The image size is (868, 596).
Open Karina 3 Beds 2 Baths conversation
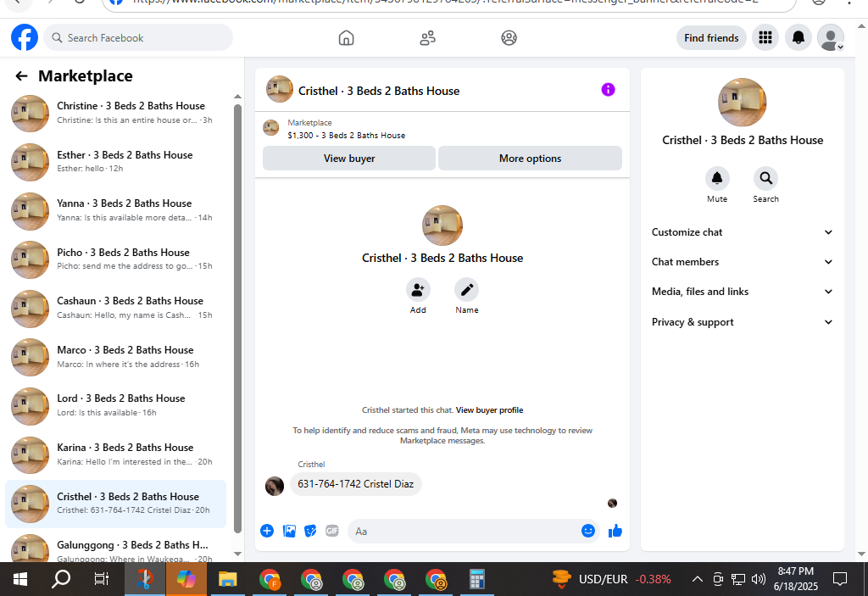click(x=115, y=454)
